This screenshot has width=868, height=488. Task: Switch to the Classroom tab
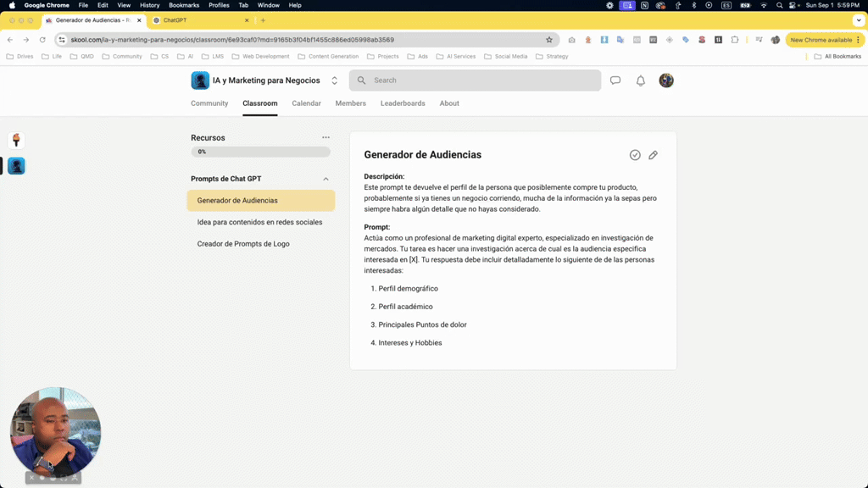[259, 103]
